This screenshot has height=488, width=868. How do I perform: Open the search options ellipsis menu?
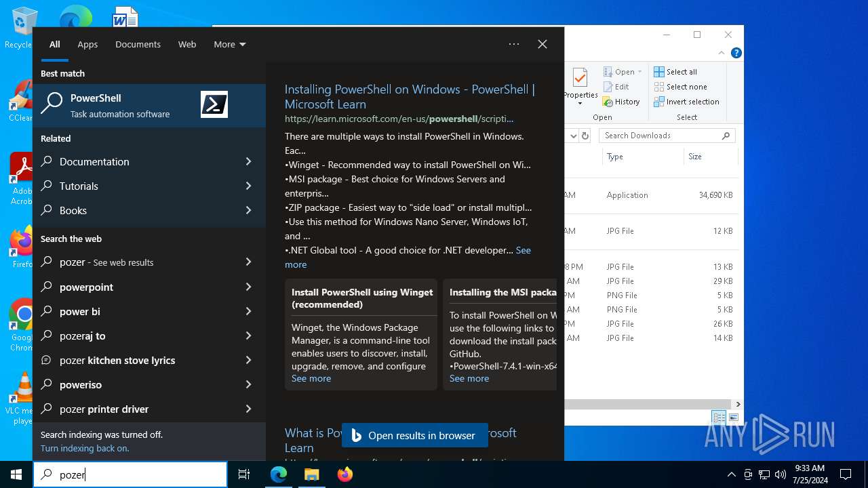click(x=514, y=44)
